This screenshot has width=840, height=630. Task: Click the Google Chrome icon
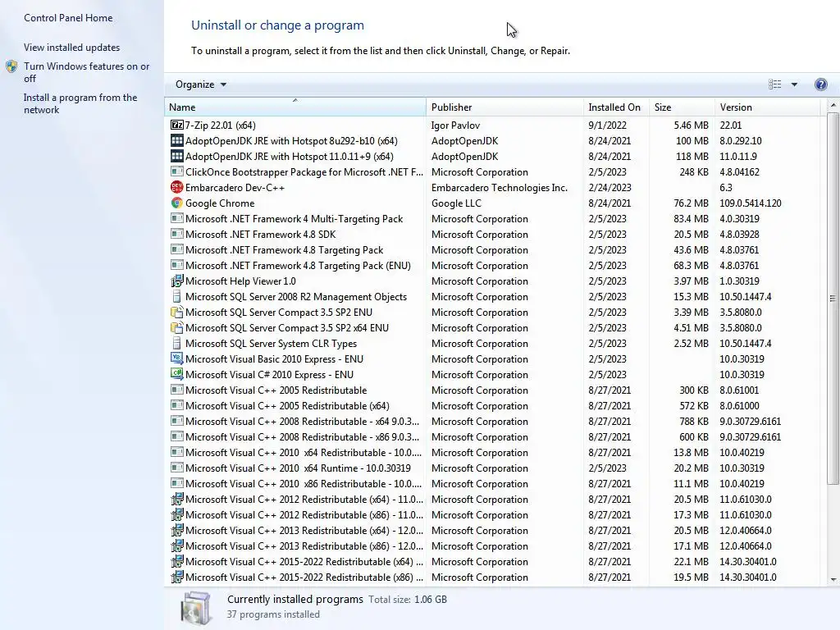coord(177,203)
